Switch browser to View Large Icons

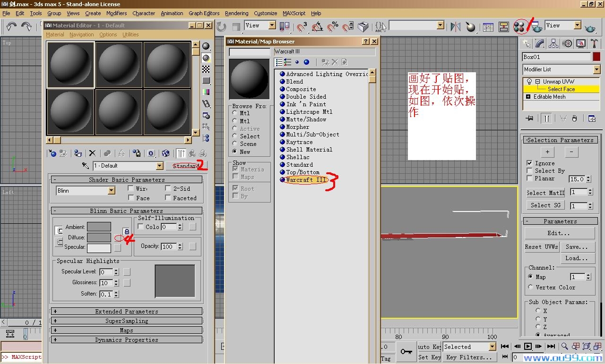(306, 62)
